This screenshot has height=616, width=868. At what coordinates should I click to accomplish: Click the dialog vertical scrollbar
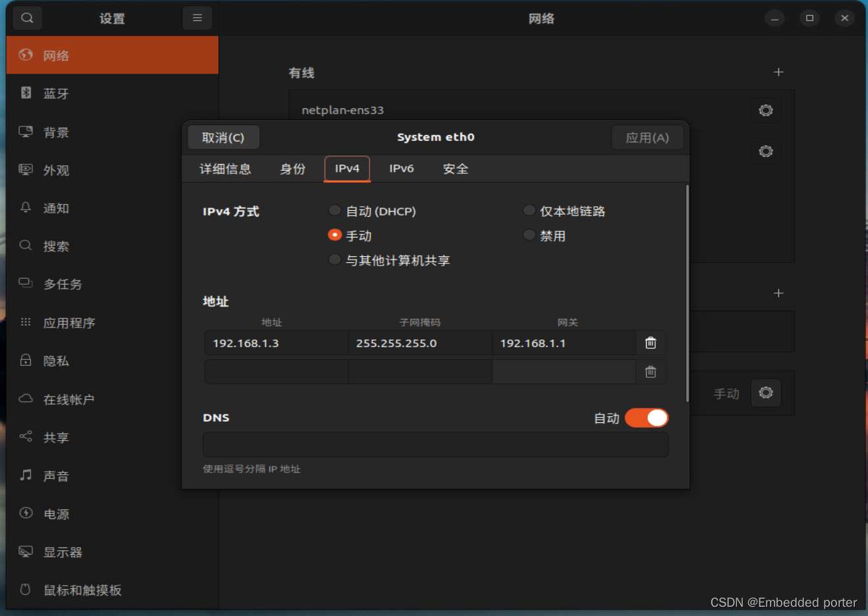pyautogui.click(x=688, y=293)
